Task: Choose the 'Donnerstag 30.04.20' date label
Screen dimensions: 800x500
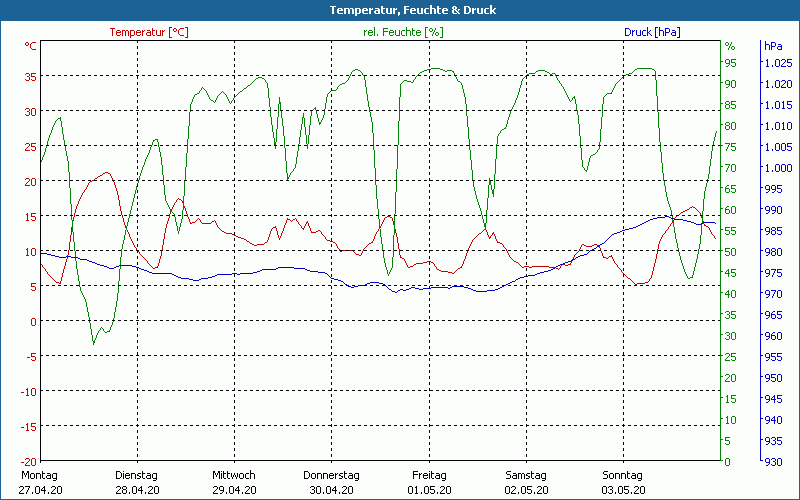Action: [x=331, y=482]
